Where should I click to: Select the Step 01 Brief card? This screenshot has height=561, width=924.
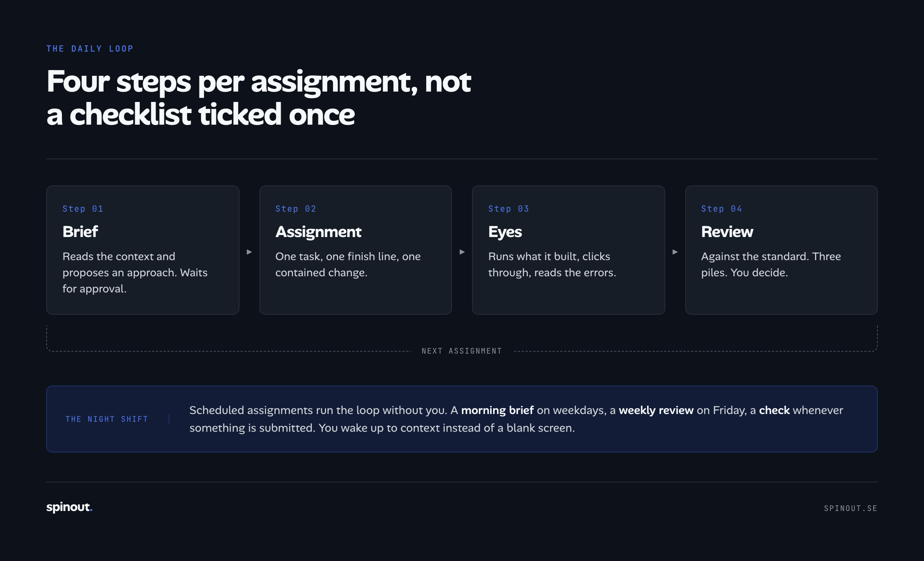click(143, 250)
